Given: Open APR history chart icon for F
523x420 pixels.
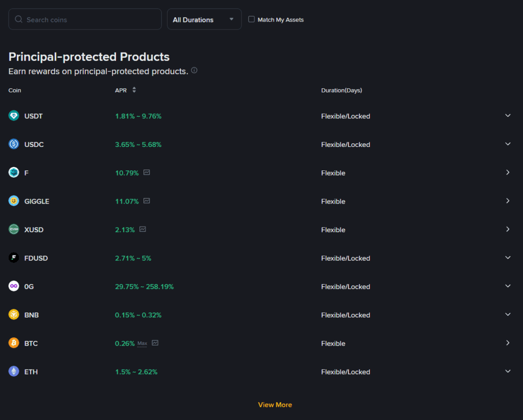Looking at the screenshot, I should pyautogui.click(x=147, y=172).
